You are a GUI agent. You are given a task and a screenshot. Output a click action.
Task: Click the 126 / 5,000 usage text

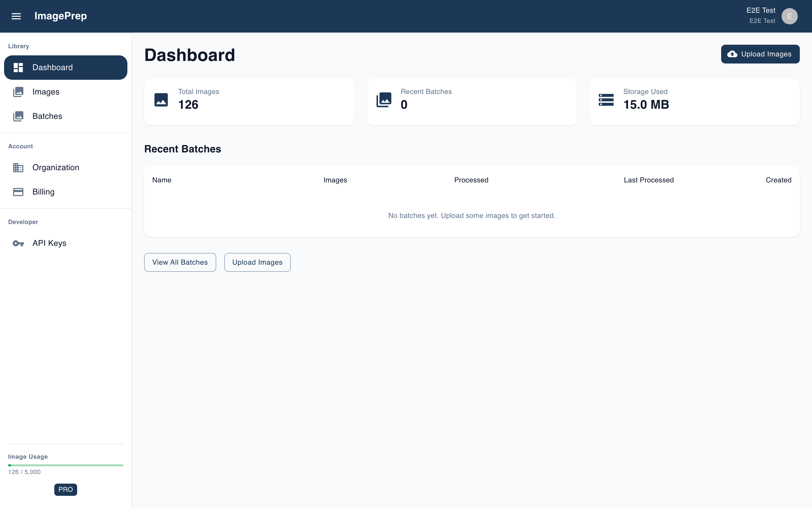pyautogui.click(x=24, y=472)
